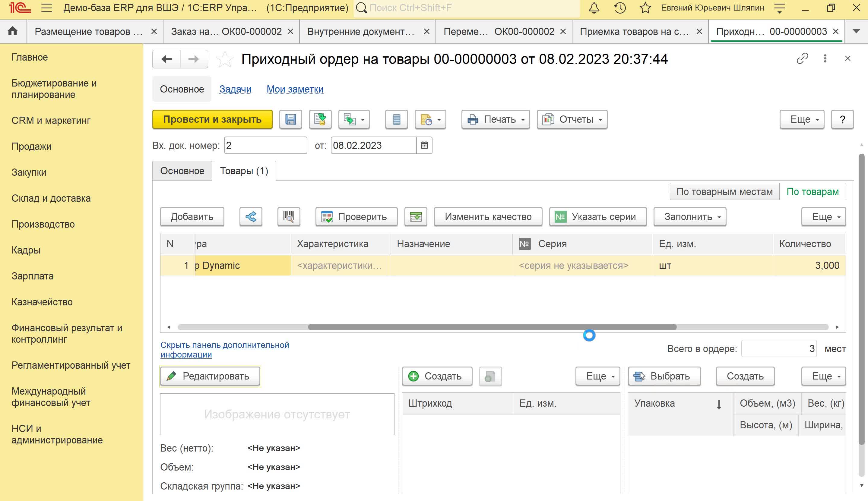The height and width of the screenshot is (501, 868).
Task: Open the document's three-dot more menu
Action: click(825, 58)
